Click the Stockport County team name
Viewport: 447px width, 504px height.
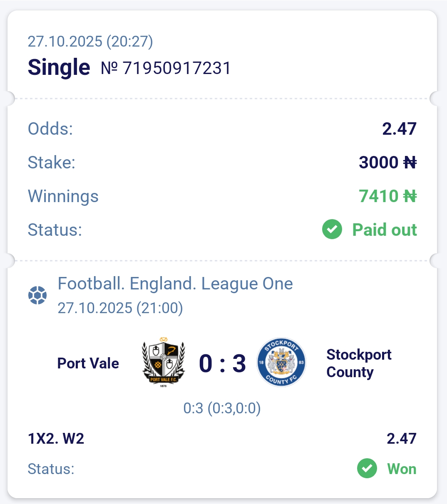coord(359,363)
